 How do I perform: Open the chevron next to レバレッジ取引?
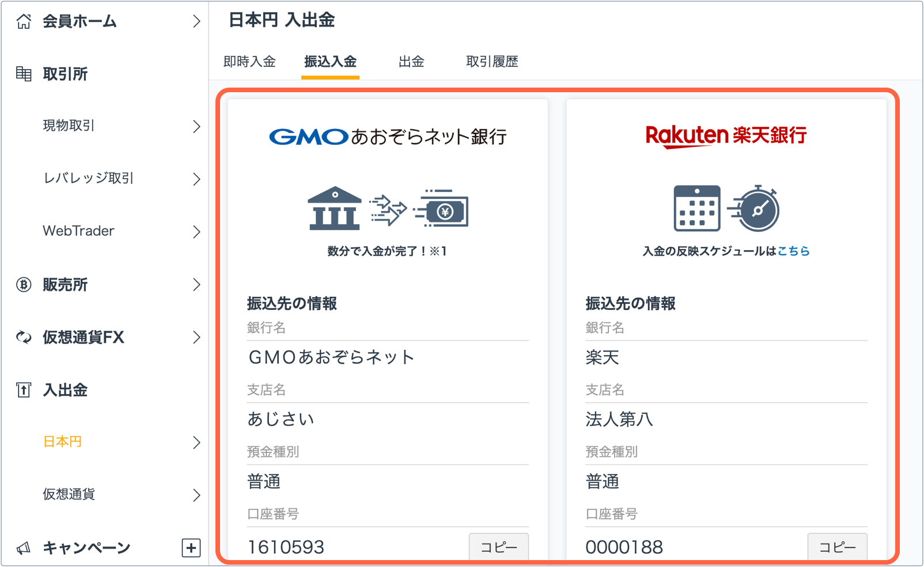point(196,179)
